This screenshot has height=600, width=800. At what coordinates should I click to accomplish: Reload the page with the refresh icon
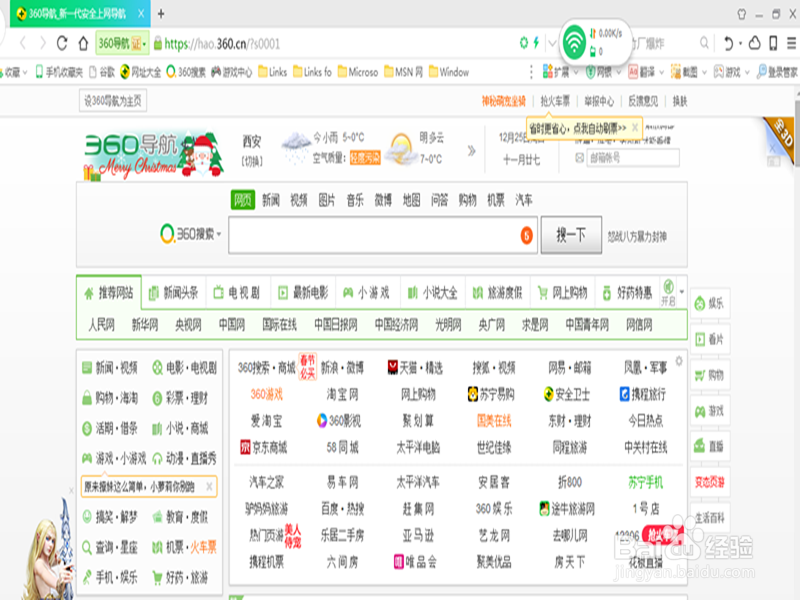62,43
